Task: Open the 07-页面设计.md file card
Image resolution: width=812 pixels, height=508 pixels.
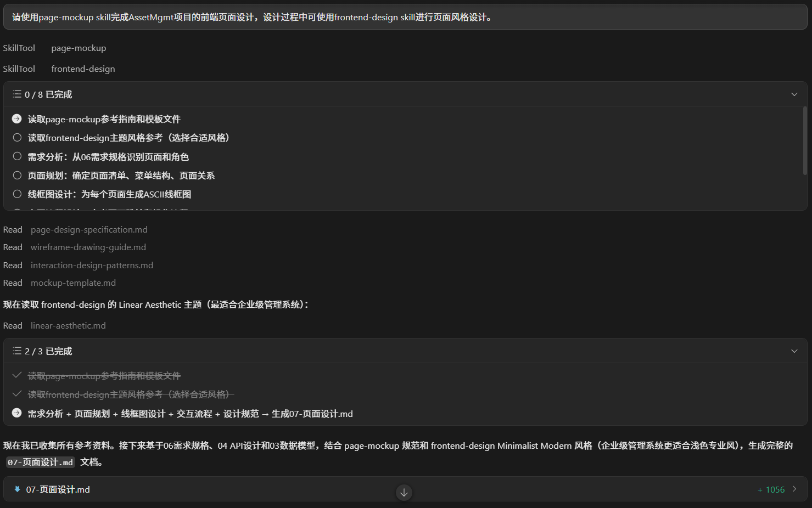Action: (405, 489)
